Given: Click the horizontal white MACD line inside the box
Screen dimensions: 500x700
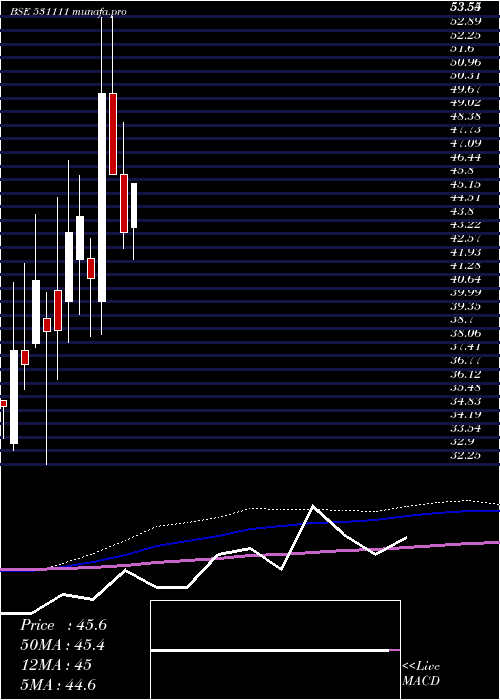Looking at the screenshot, I should (270, 651).
